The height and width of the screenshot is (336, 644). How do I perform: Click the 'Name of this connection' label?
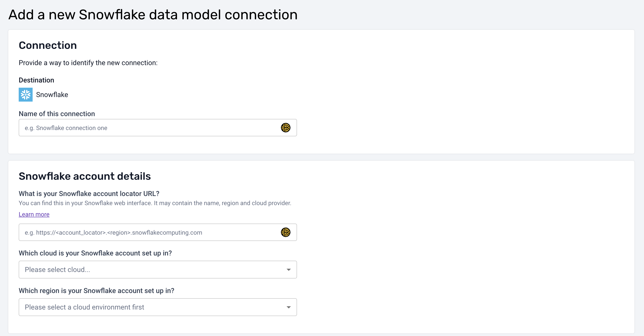pos(57,114)
